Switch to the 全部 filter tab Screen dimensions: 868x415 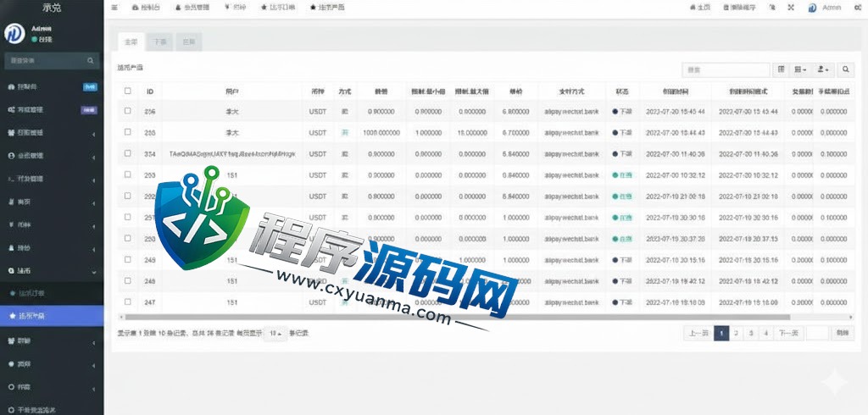131,42
